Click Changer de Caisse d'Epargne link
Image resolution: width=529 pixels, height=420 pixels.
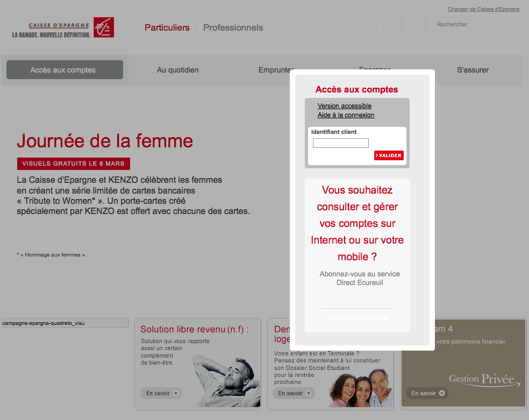coord(483,9)
